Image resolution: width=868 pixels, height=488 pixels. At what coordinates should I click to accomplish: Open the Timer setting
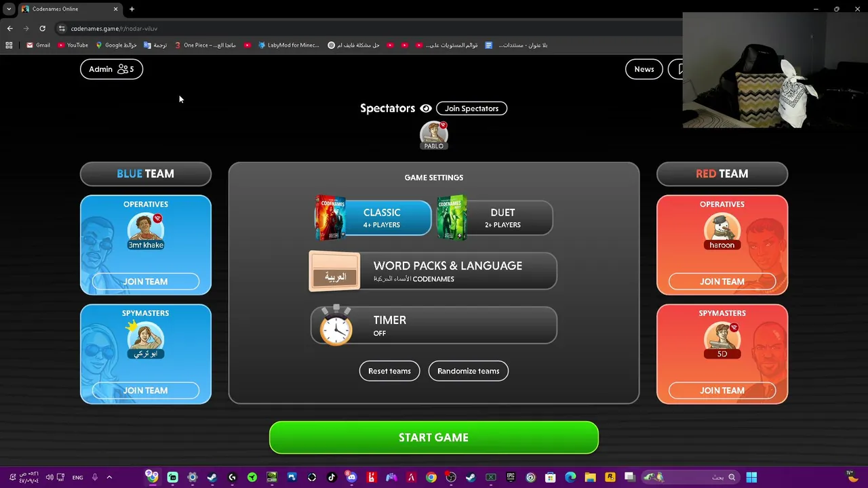click(x=433, y=325)
